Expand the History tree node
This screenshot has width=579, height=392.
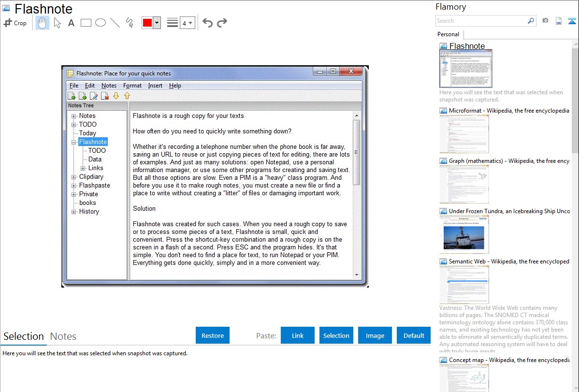coord(73,212)
